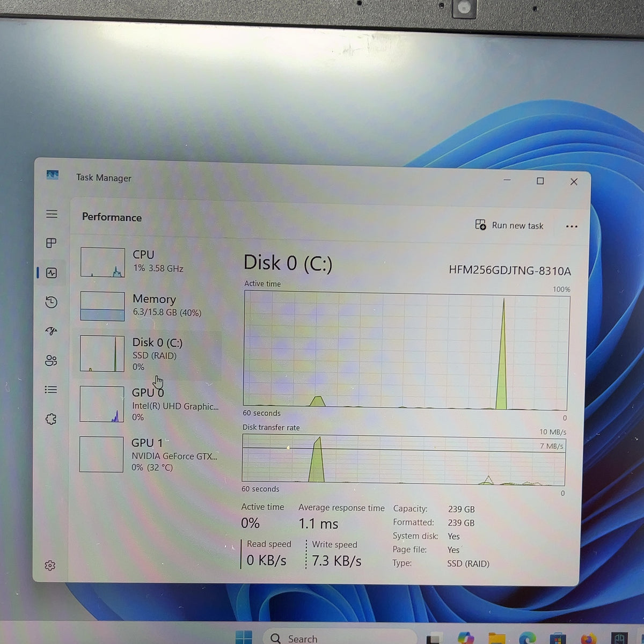Open the Task Manager hamburger navigation menu
The height and width of the screenshot is (644, 644).
(x=52, y=214)
